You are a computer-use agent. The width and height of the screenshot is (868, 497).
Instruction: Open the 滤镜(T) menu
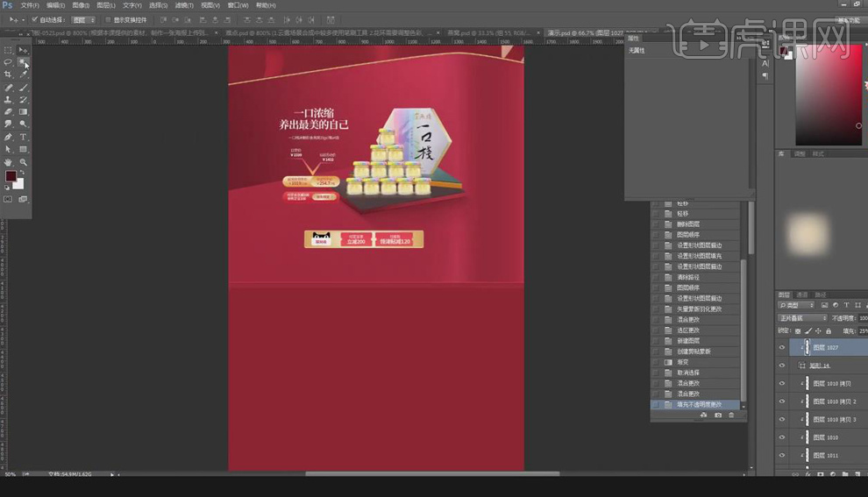184,5
